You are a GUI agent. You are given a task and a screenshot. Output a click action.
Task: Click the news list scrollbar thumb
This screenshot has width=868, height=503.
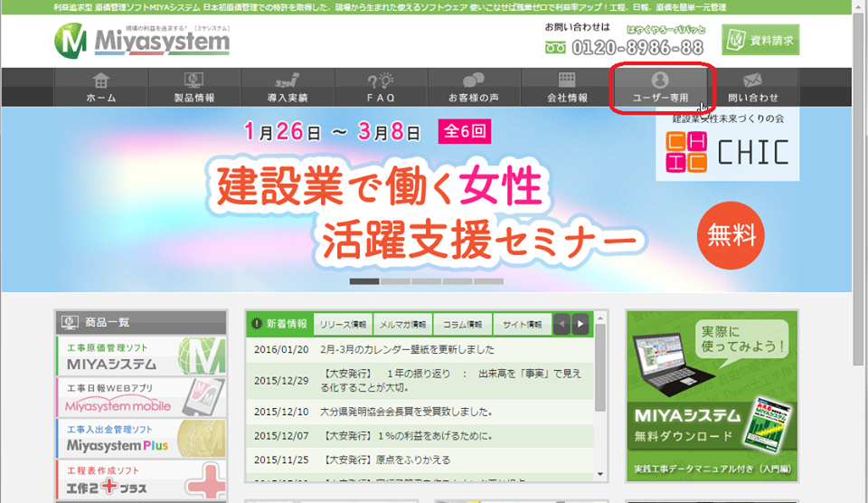click(x=600, y=368)
